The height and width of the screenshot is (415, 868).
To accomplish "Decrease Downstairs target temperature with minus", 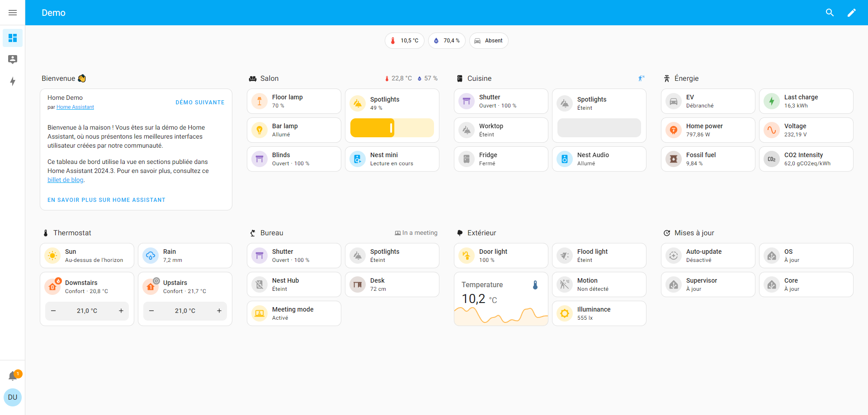I will (53, 311).
